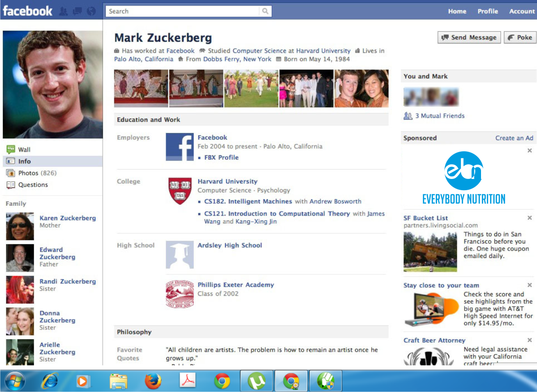Click the search magnifier button
Screen dimensions: 537x392
(265, 11)
